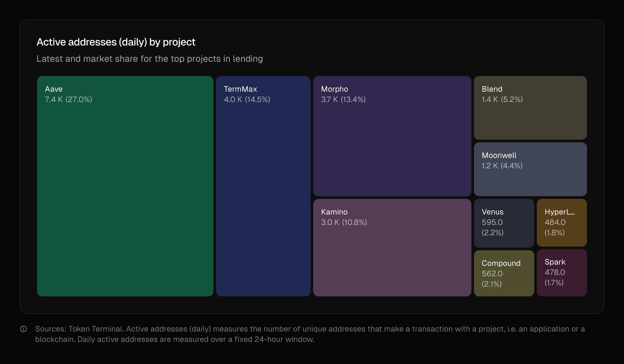Select the Venus tile
The height and width of the screenshot is (364, 624).
coord(504,223)
